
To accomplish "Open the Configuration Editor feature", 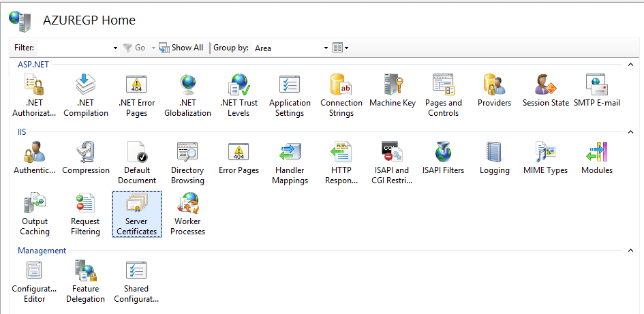I will click(x=34, y=281).
